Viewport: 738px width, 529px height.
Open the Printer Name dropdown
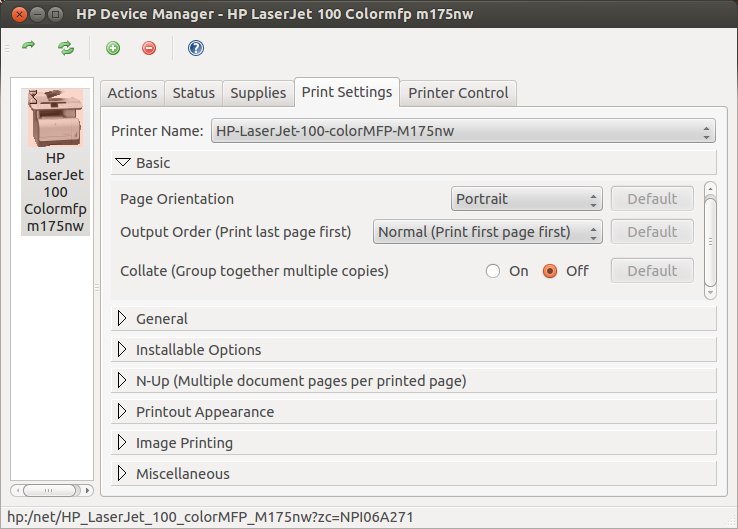coord(462,131)
